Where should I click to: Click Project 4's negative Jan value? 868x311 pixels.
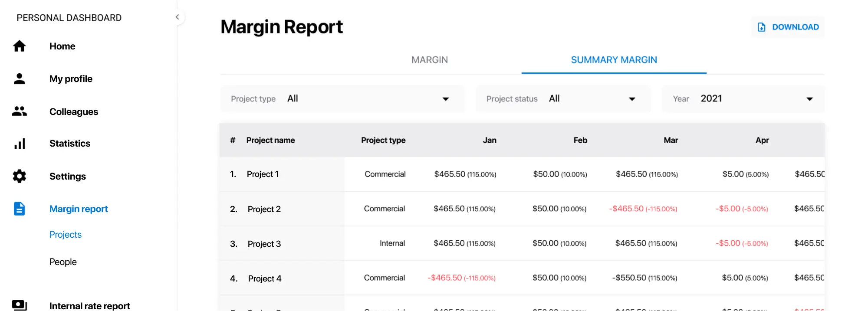point(461,278)
